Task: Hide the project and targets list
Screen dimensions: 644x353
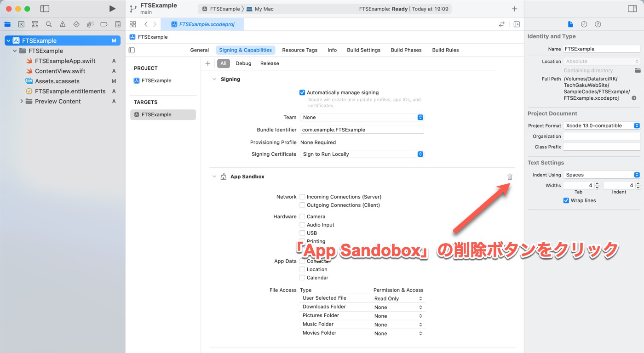Action: [x=132, y=50]
